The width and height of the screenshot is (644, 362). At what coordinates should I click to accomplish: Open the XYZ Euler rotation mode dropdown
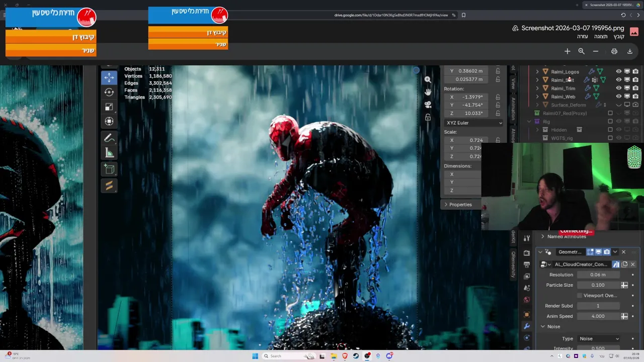tap(473, 123)
